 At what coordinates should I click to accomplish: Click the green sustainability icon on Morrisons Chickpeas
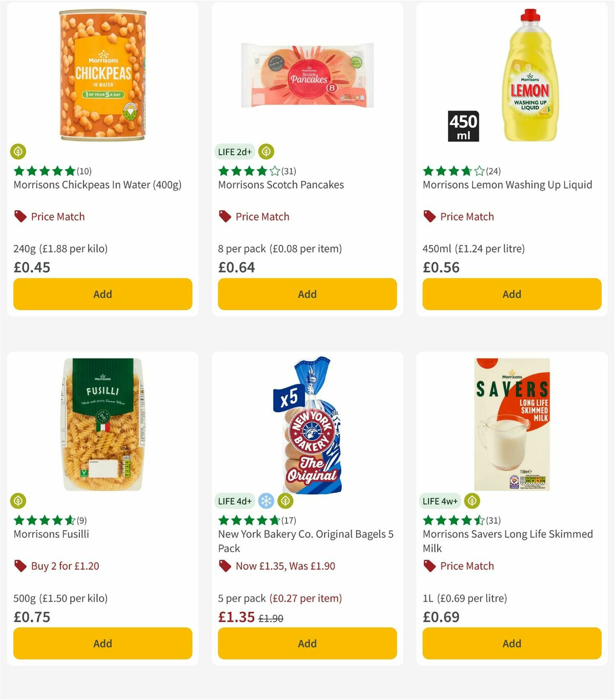18,152
